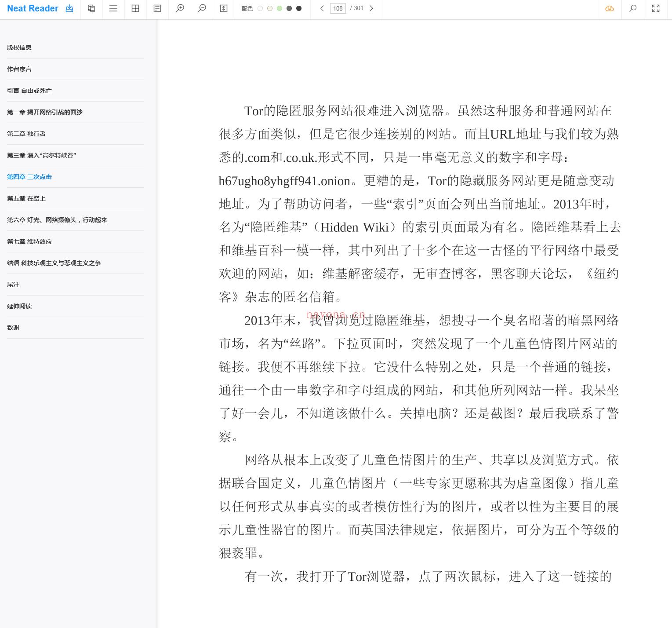Open the search magnifier icon
672x628 pixels.
[x=633, y=8]
